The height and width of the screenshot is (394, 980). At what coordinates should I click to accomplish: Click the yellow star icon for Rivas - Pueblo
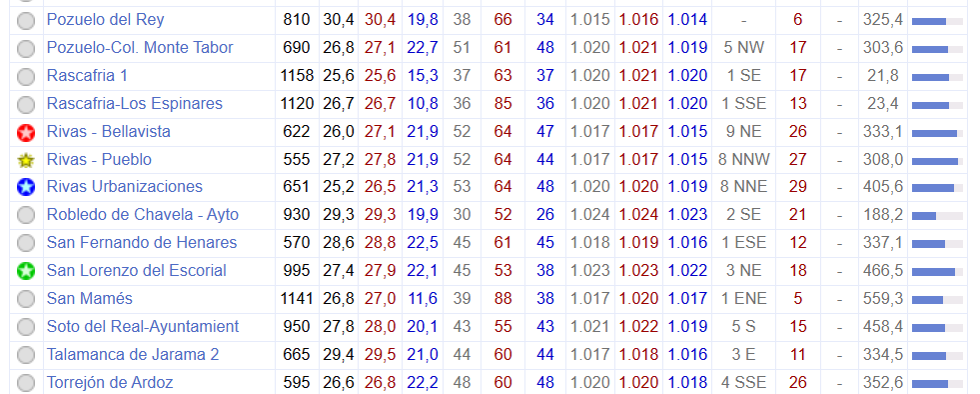[x=26, y=160]
